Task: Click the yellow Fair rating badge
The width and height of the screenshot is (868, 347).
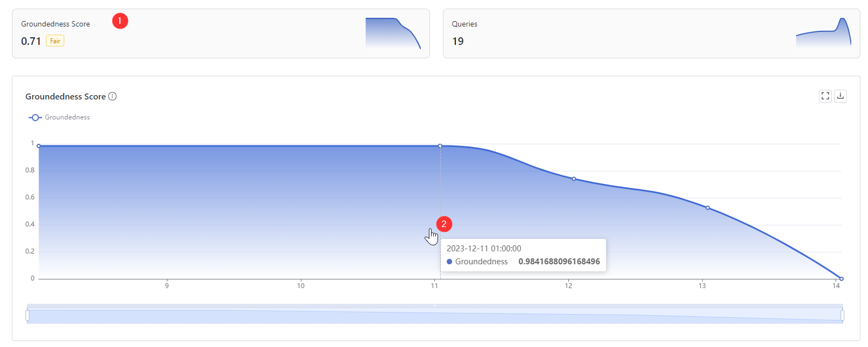Action: click(x=55, y=41)
